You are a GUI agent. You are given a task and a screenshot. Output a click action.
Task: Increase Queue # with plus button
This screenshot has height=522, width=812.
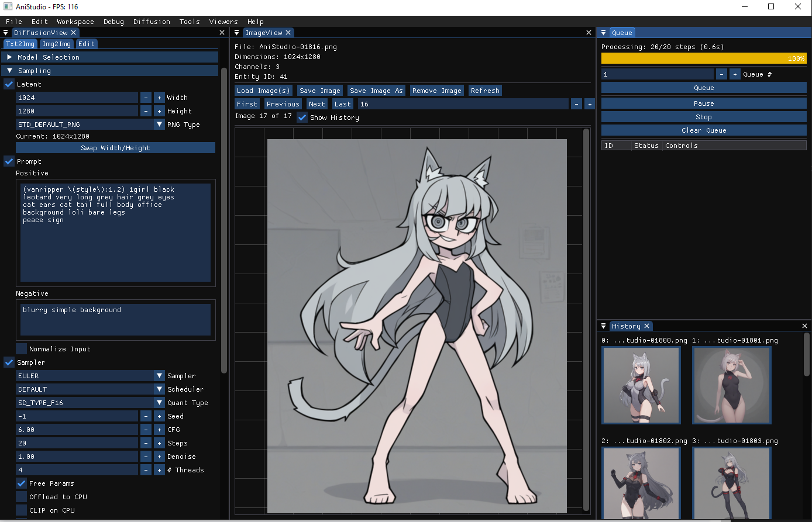[x=735, y=74]
